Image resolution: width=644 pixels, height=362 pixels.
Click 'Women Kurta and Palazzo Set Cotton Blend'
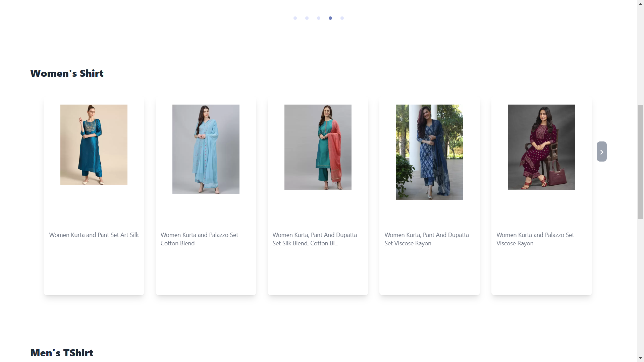pyautogui.click(x=199, y=239)
